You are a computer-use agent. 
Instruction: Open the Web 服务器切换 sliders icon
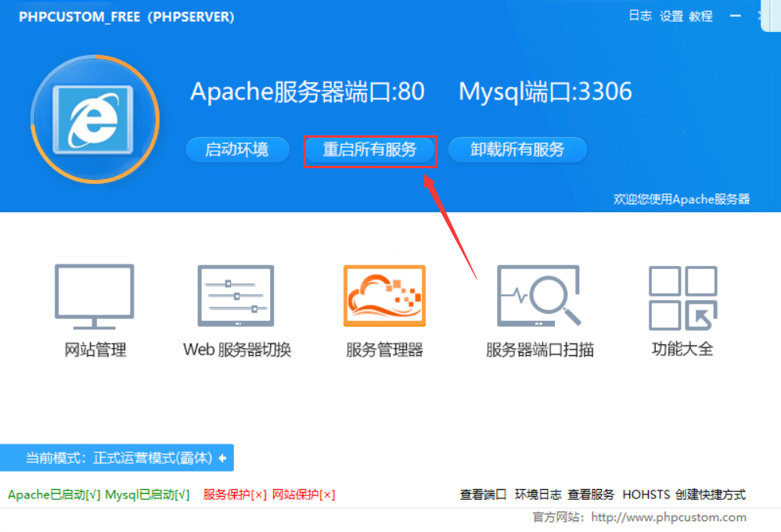tap(236, 296)
